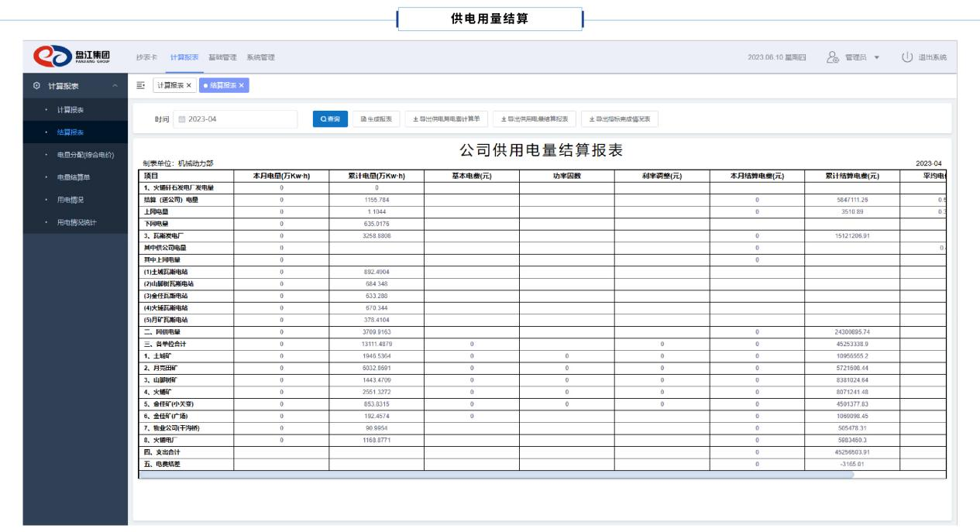
Task: Click the 生成报表 button
Action: click(377, 118)
